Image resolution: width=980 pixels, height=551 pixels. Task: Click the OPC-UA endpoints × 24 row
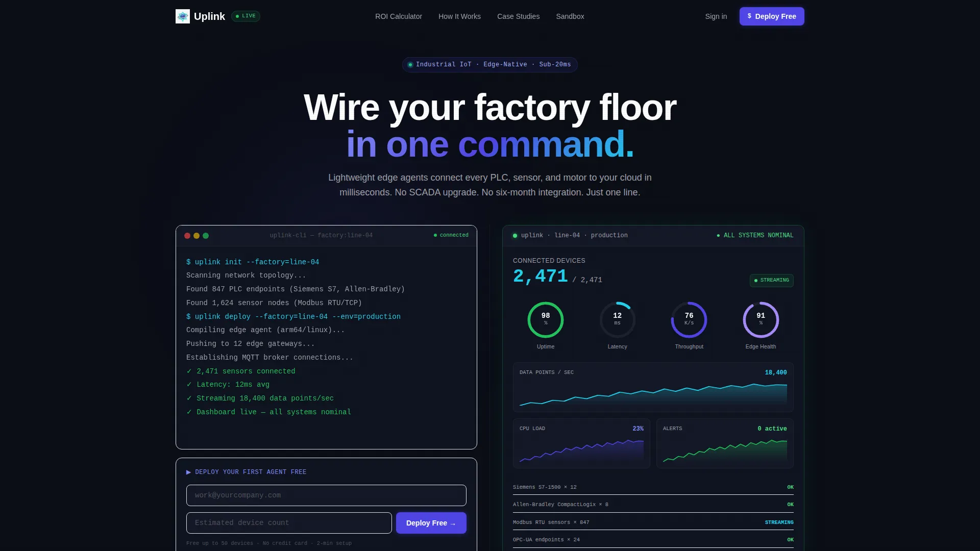pos(653,540)
